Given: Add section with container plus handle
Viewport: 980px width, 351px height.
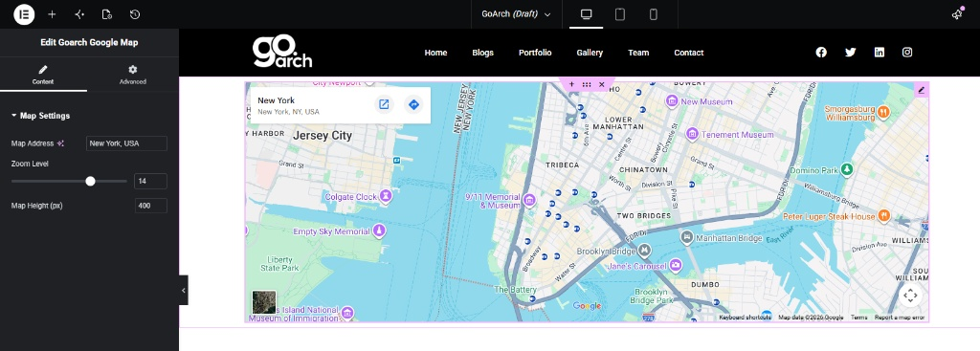Looking at the screenshot, I should click(571, 84).
